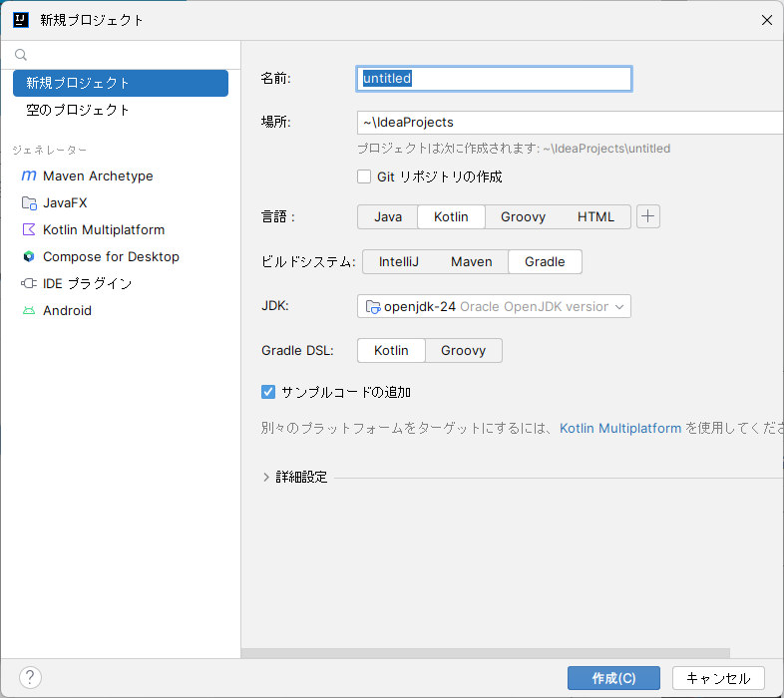Image resolution: width=784 pixels, height=698 pixels.
Task: Click the ジェネレーター section heading
Action: [x=50, y=150]
